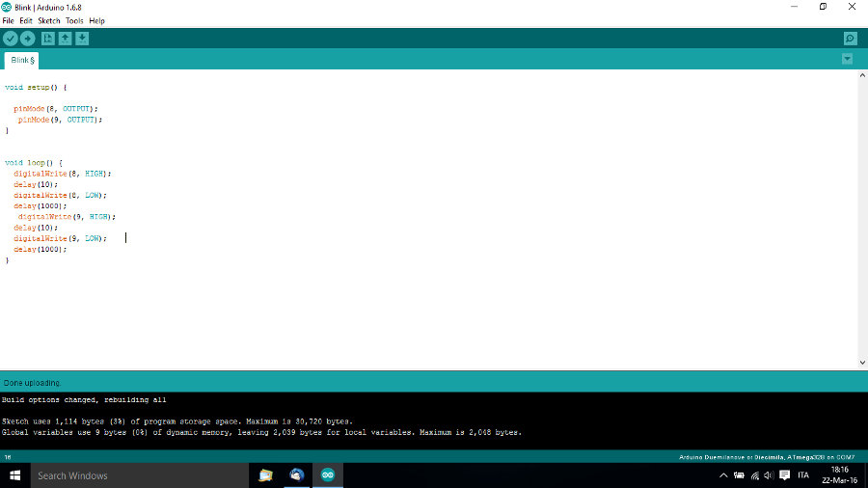Click the 'digitalWrite(9, LOW);' line
868x488 pixels.
pos(60,238)
